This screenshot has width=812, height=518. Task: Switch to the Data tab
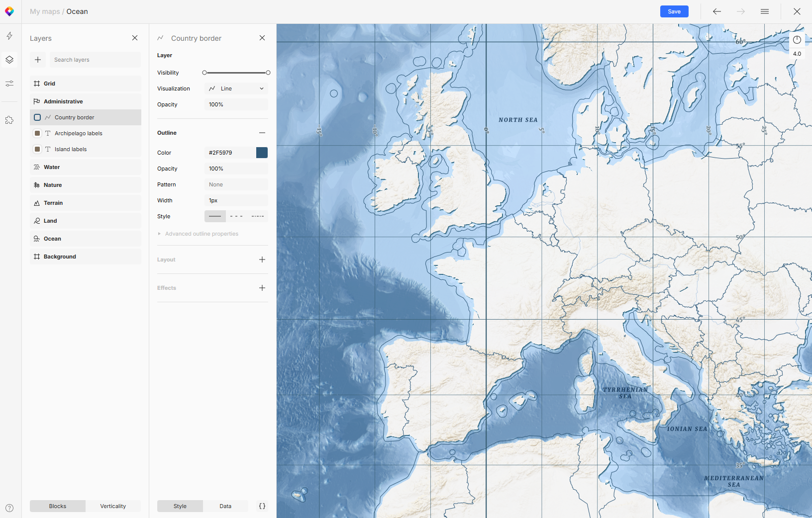(x=225, y=506)
